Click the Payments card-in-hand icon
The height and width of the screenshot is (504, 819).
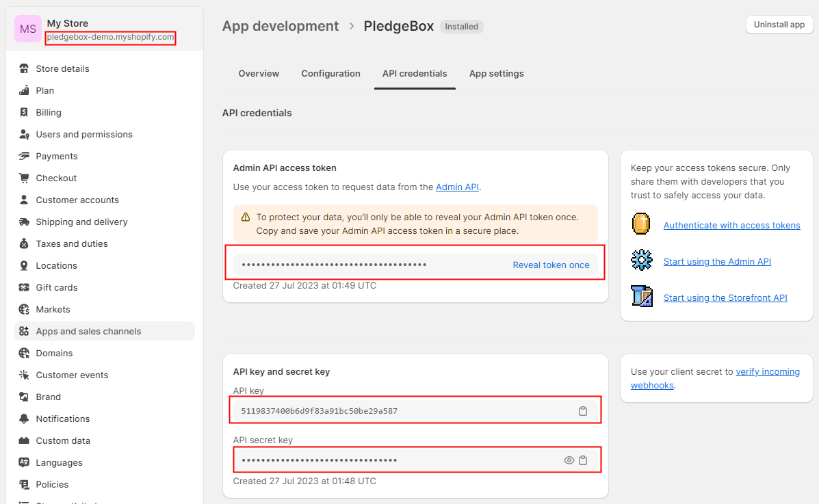(x=24, y=156)
